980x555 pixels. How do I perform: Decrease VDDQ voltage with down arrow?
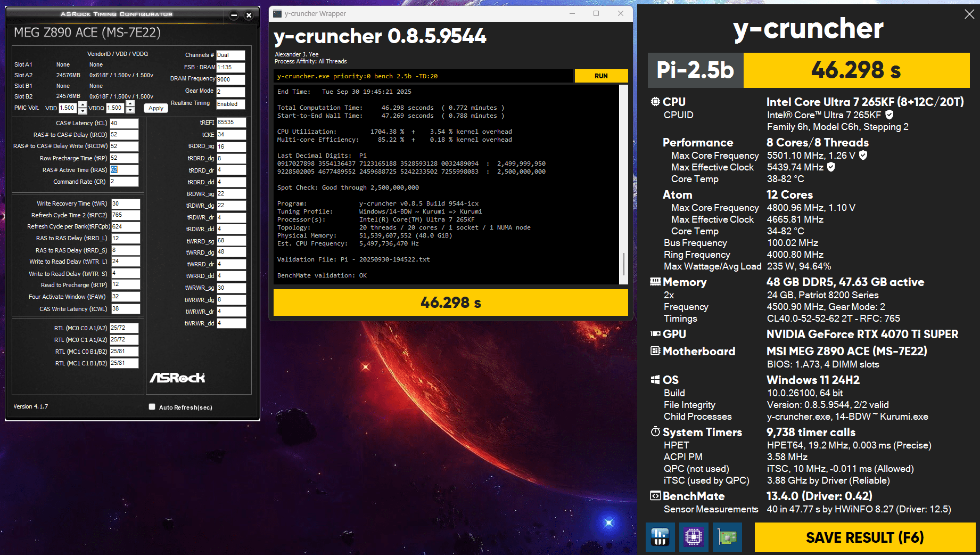coord(130,111)
